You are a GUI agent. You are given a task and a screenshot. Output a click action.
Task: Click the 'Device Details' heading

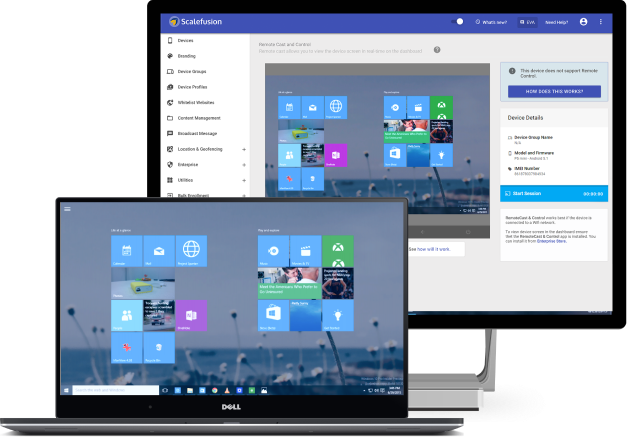(525, 118)
